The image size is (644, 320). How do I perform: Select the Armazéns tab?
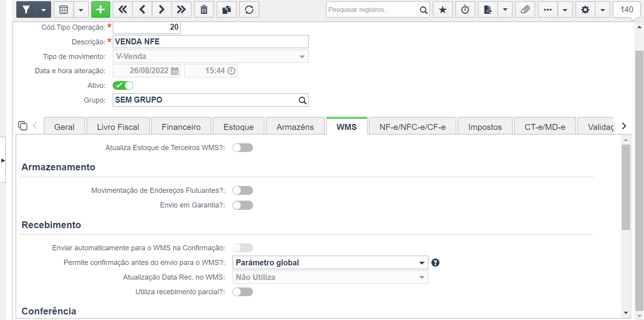coord(295,127)
